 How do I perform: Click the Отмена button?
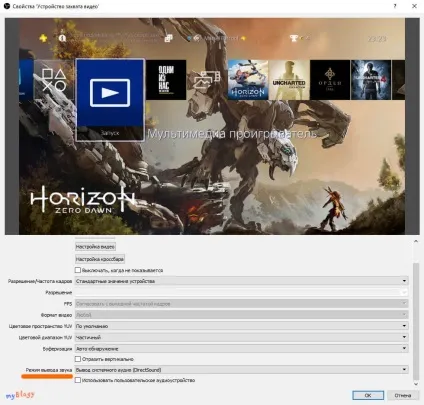pyautogui.click(x=403, y=395)
